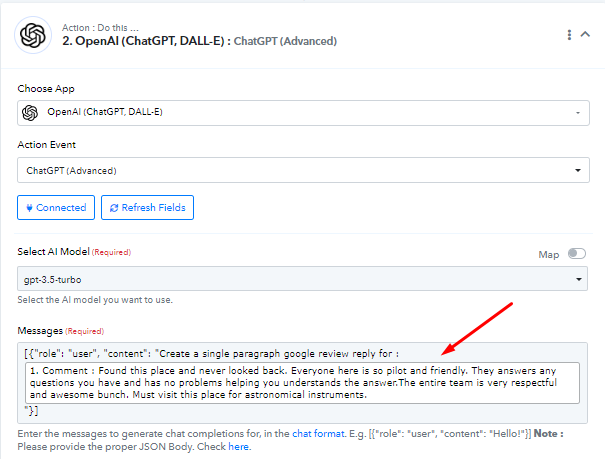Click the mapped Comment text box
Viewport: 605px width, 459px height.
302,383
